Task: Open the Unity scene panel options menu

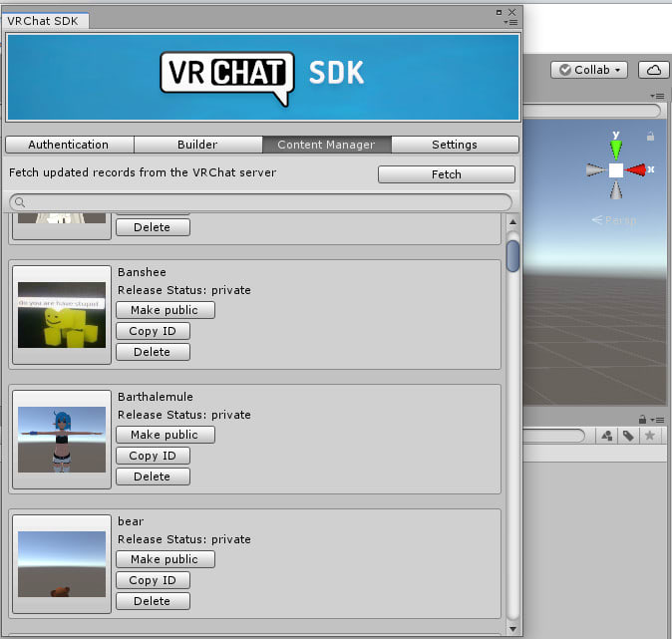Action: tap(657, 96)
